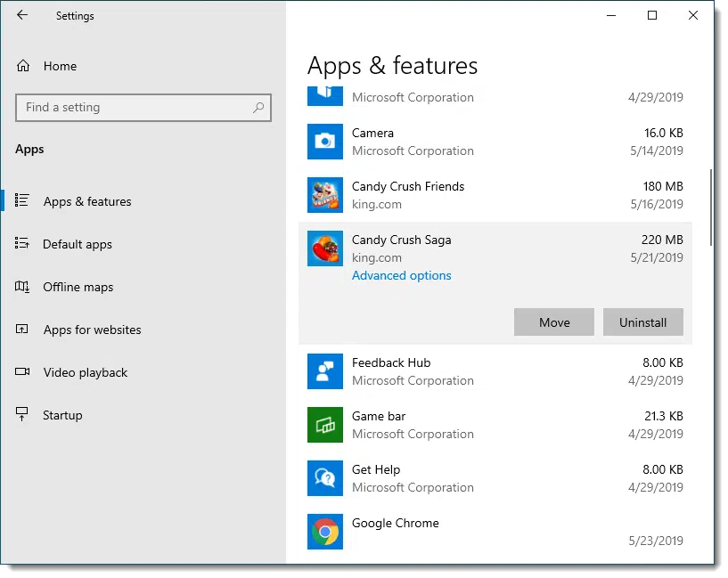Click the 5/14/2019 install date
The height and width of the screenshot is (578, 728).
[x=657, y=151]
